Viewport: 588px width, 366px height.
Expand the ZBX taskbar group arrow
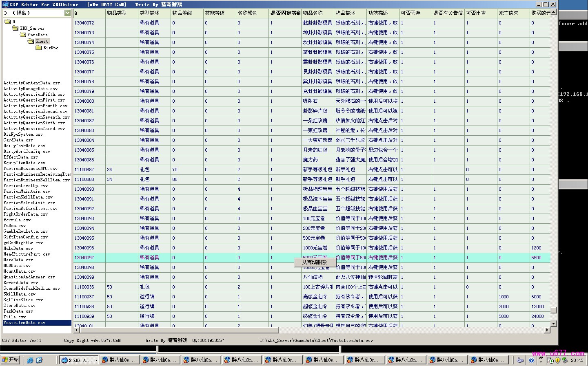click(96, 360)
